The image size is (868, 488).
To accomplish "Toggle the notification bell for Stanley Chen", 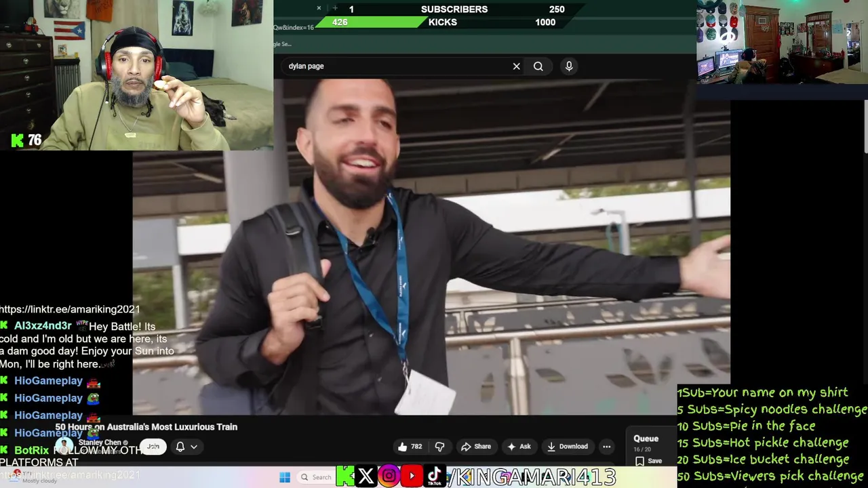I will [180, 447].
